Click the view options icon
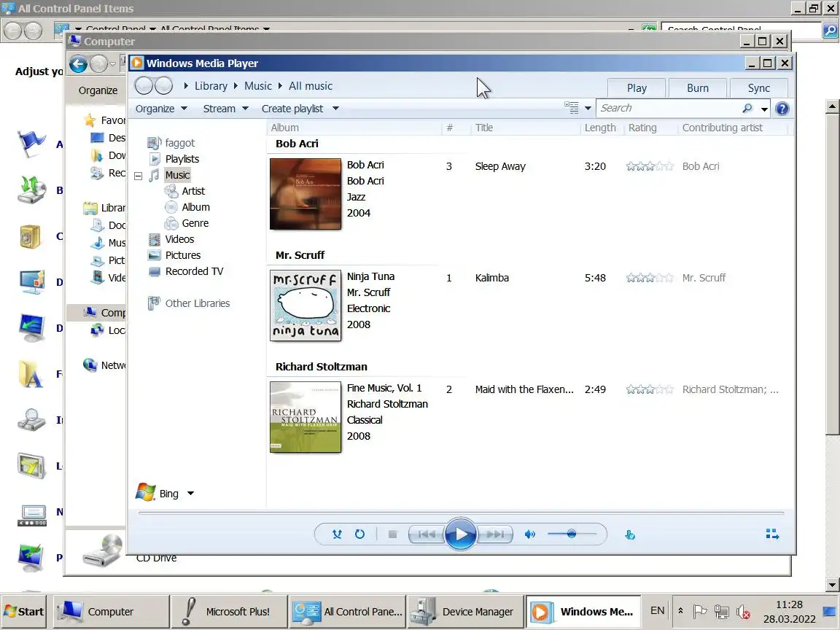The width and height of the screenshot is (840, 630). (572, 108)
